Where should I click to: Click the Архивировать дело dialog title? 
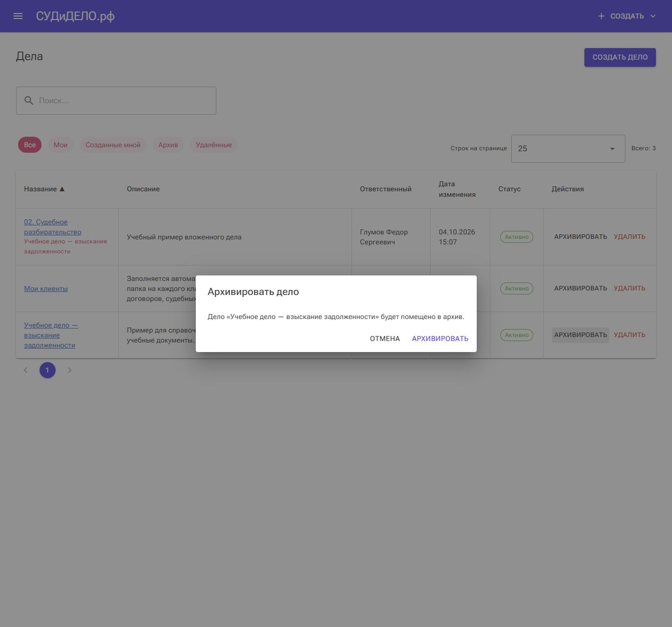[253, 292]
